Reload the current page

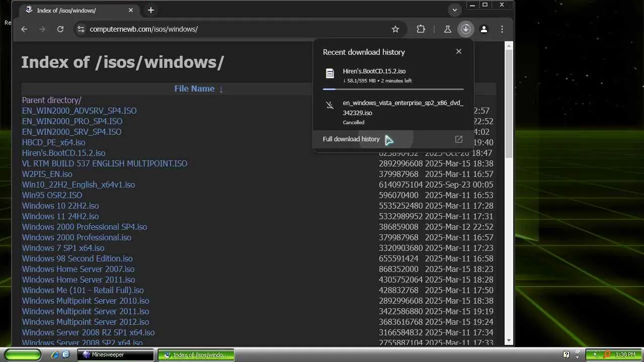[x=60, y=29]
